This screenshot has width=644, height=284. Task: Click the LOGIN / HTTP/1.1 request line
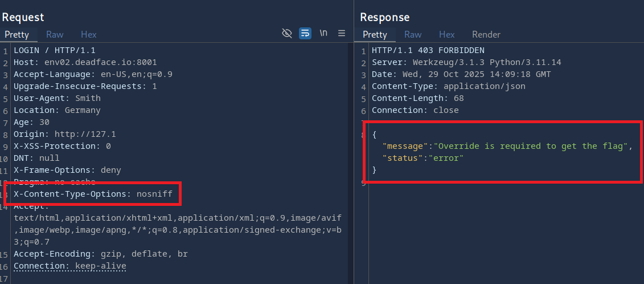(54, 50)
